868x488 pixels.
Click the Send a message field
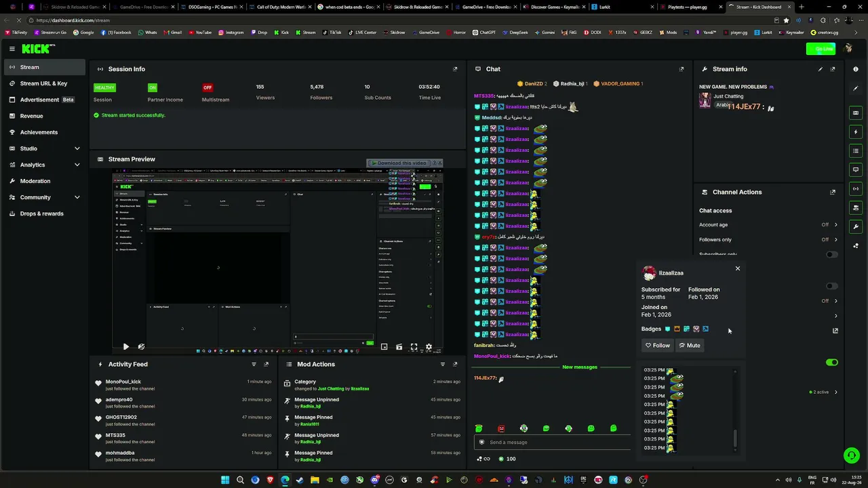pos(553,443)
